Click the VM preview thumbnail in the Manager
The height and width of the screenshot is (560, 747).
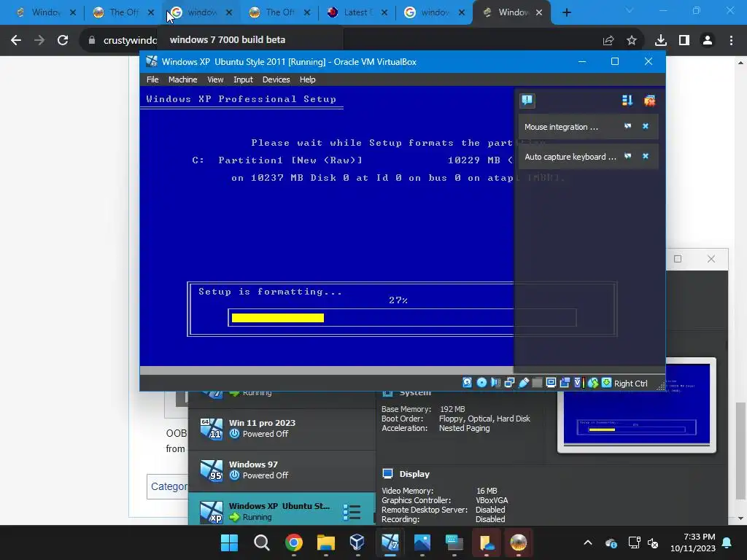click(x=636, y=405)
